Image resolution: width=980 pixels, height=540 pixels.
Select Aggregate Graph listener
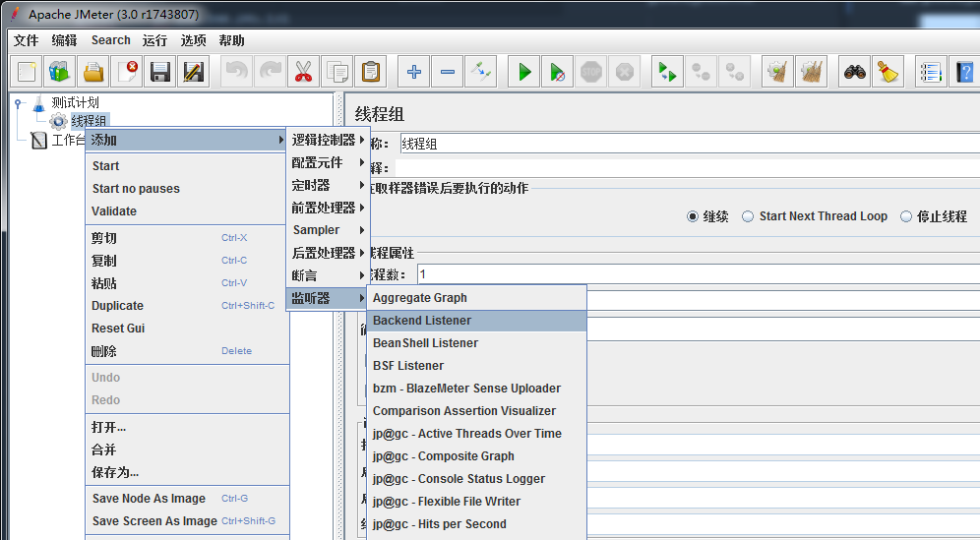point(477,297)
